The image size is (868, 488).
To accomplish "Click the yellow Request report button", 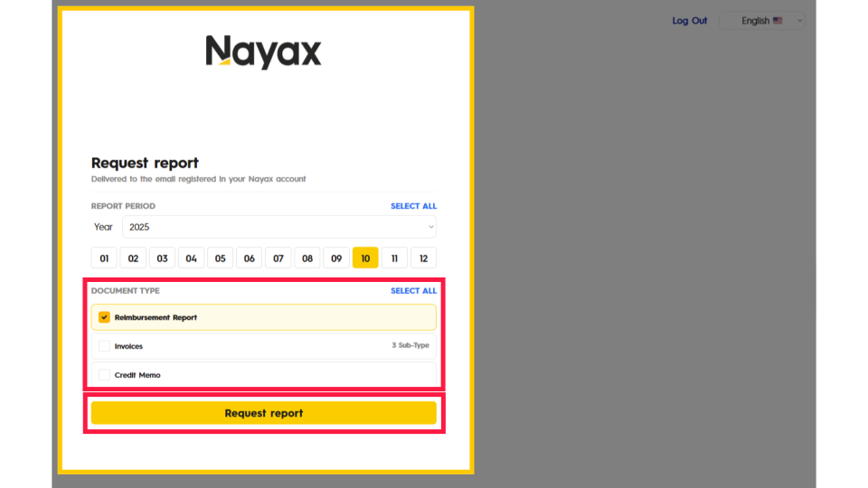I will pyautogui.click(x=263, y=413).
